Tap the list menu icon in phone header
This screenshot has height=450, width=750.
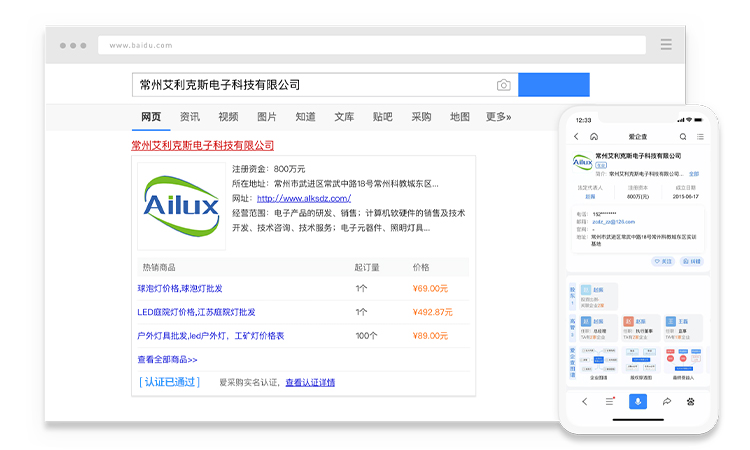(700, 136)
